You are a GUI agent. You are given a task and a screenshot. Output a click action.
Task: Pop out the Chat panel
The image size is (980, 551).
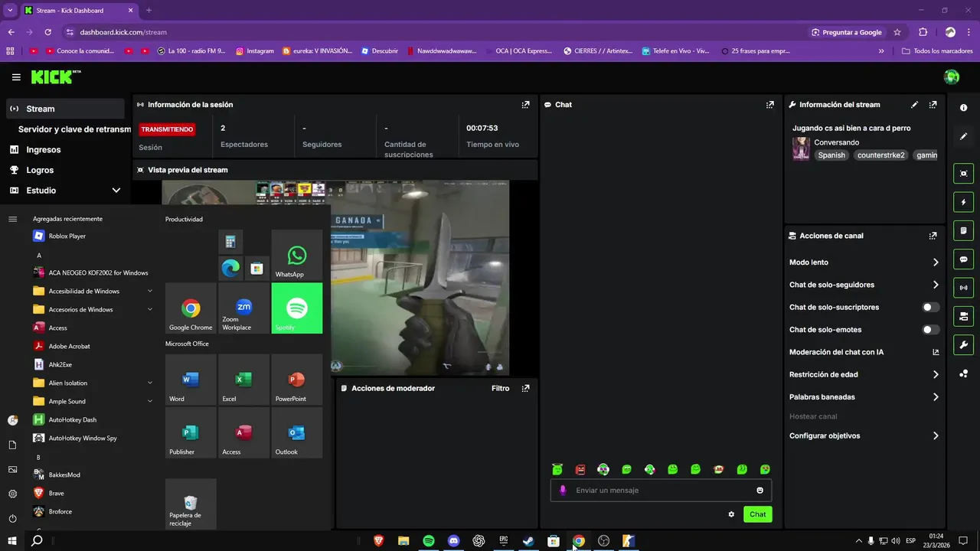pos(770,105)
